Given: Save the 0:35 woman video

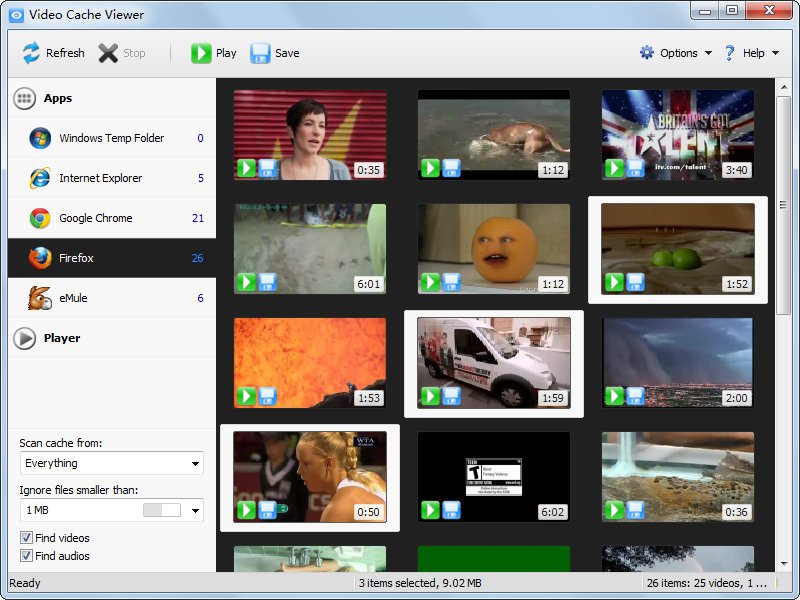Looking at the screenshot, I should tap(267, 168).
